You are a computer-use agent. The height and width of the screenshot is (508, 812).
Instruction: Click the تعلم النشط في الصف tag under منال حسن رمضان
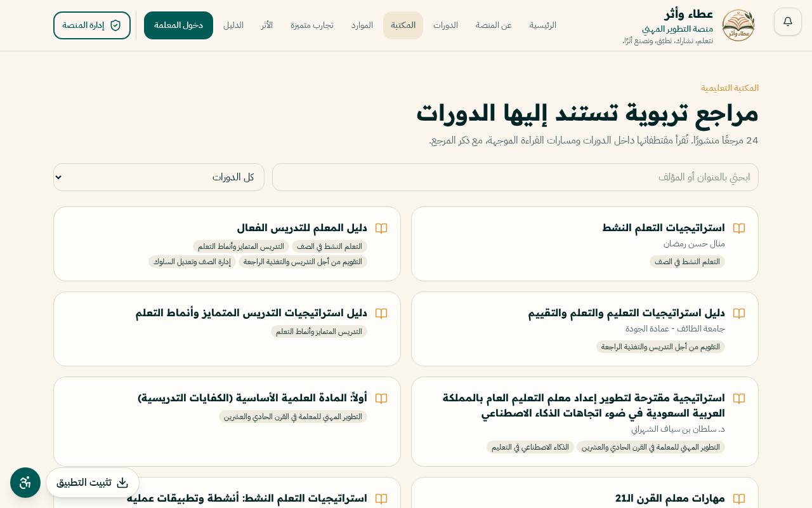(x=687, y=262)
